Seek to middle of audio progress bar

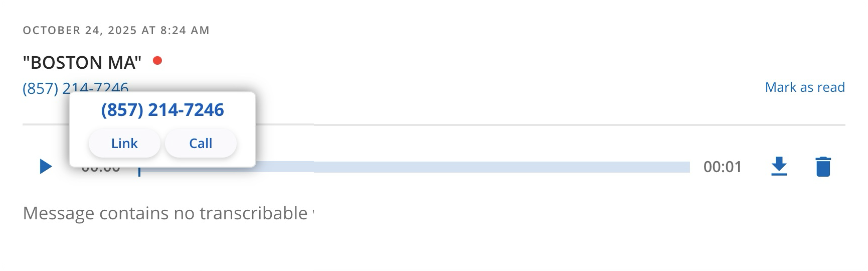pyautogui.click(x=414, y=167)
